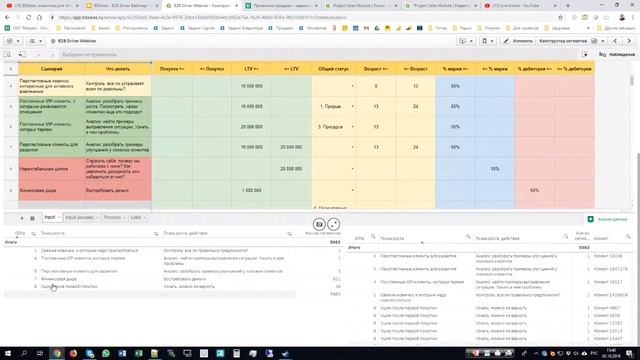This screenshot has height=360, width=640.
Task: Click the selections-not-applied search field
Action: pyautogui.click(x=89, y=55)
